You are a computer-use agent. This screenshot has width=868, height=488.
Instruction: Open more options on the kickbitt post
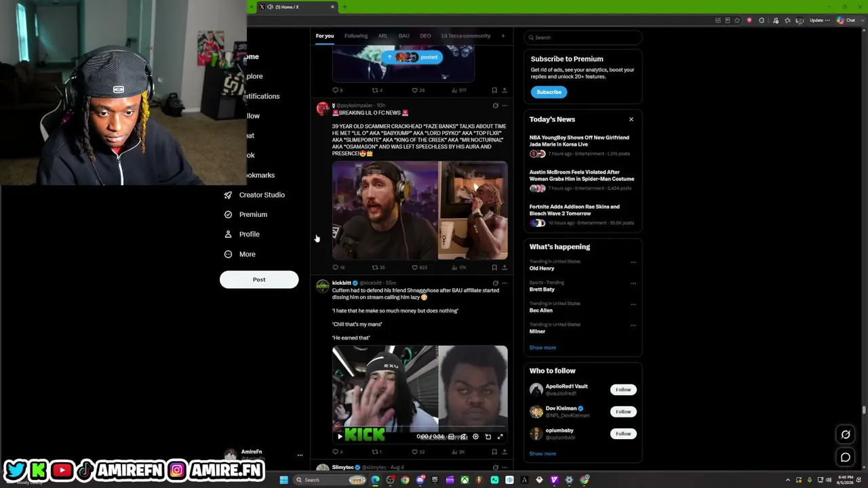pos(505,283)
